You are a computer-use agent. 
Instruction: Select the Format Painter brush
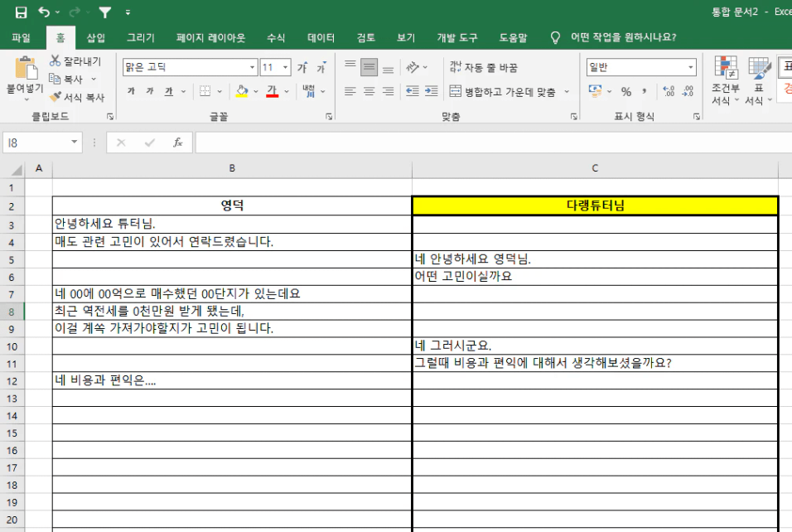[x=56, y=97]
